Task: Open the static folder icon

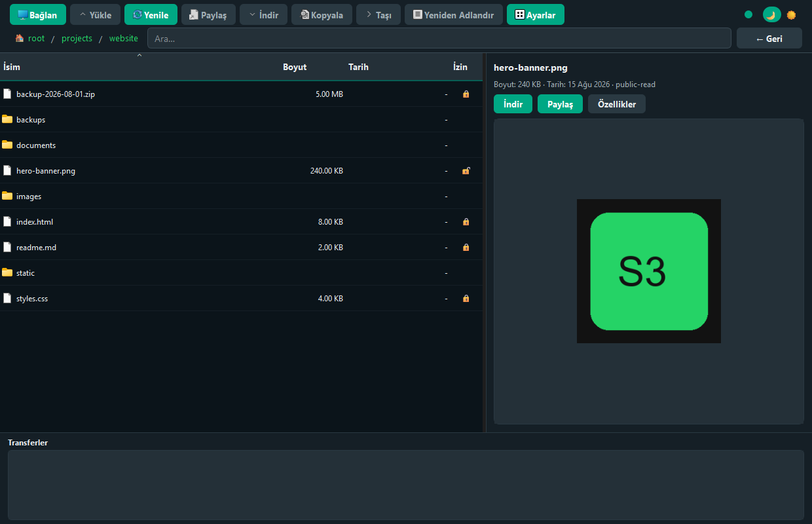Action: 7,272
